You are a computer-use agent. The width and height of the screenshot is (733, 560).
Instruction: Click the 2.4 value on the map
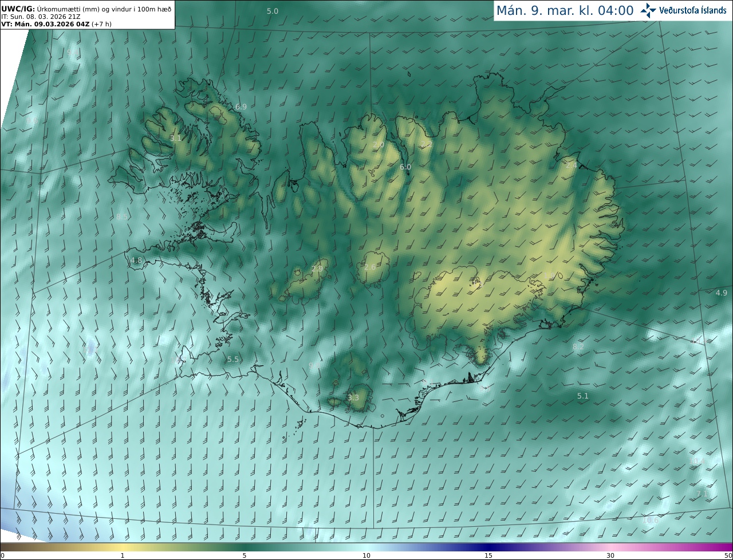[572, 165]
